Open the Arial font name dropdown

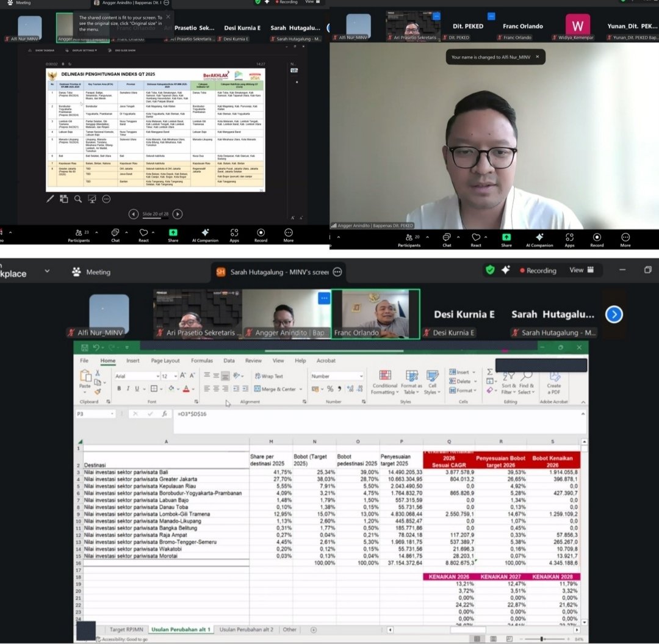(157, 376)
